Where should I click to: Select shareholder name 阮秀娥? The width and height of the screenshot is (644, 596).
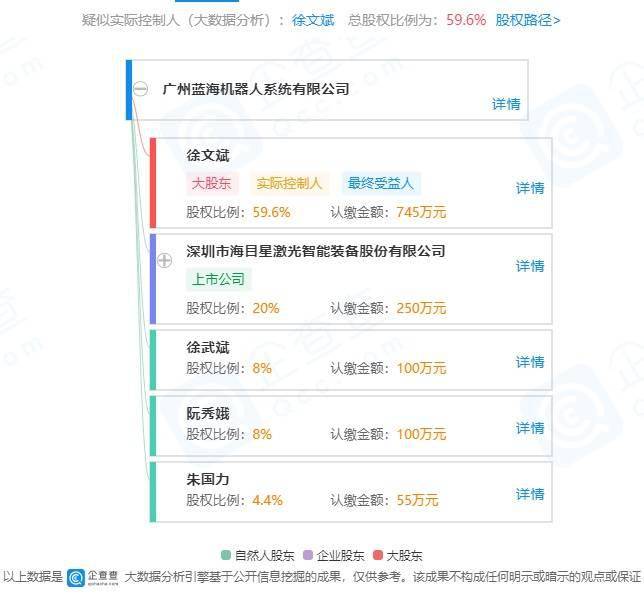tap(208, 414)
